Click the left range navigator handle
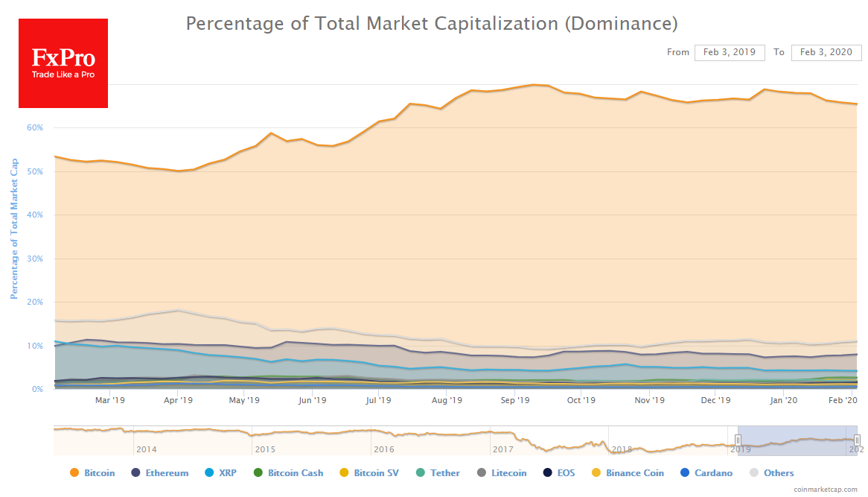The height and width of the screenshot is (497, 868). pos(738,440)
